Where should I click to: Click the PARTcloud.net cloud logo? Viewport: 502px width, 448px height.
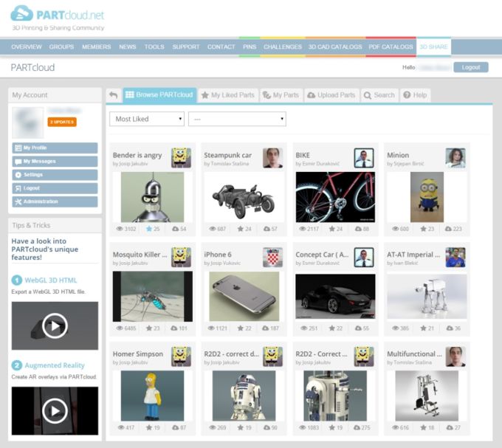(x=21, y=13)
